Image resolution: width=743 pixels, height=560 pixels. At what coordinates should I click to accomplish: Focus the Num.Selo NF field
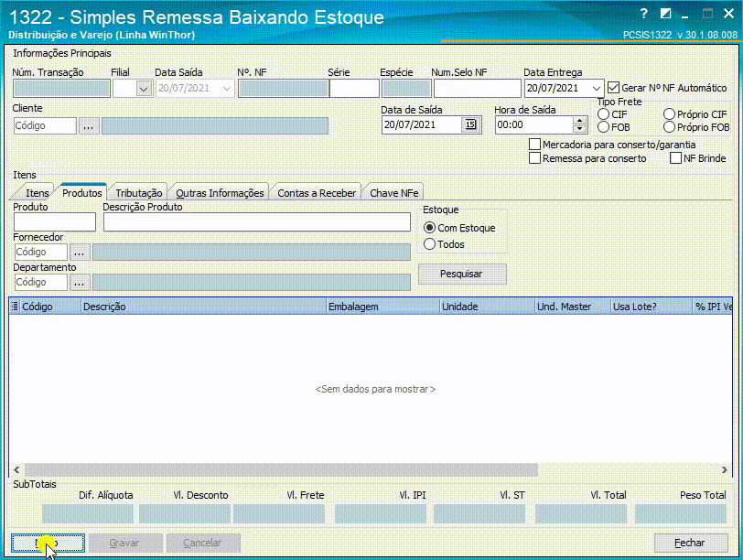[x=477, y=89]
